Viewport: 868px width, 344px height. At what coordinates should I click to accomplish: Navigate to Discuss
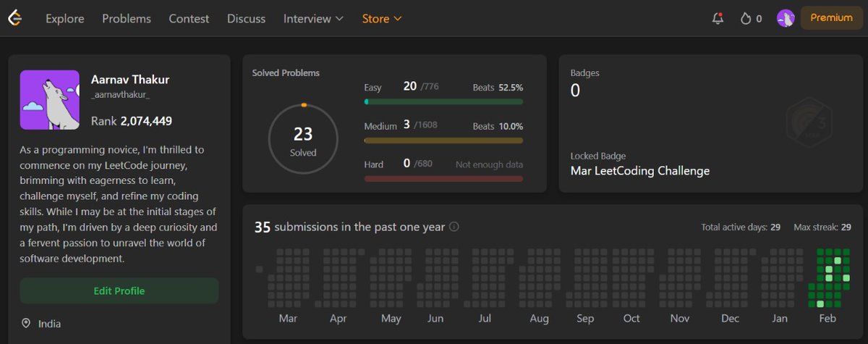[x=246, y=19]
